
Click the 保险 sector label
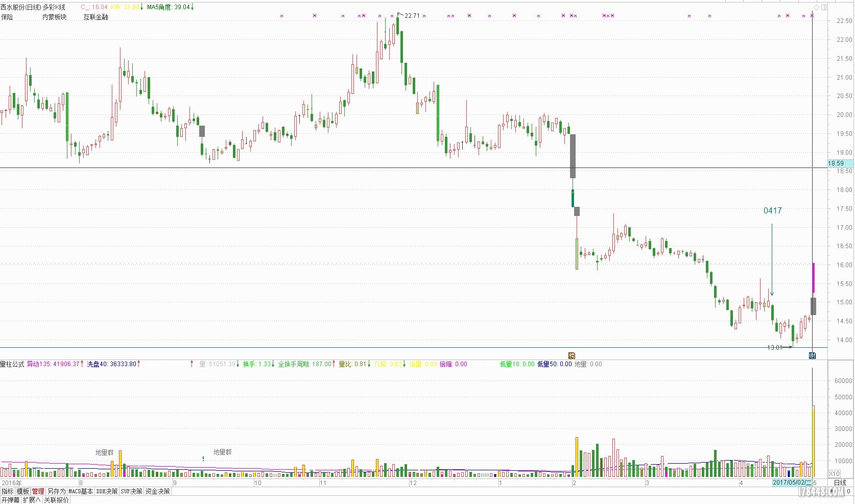(7, 17)
